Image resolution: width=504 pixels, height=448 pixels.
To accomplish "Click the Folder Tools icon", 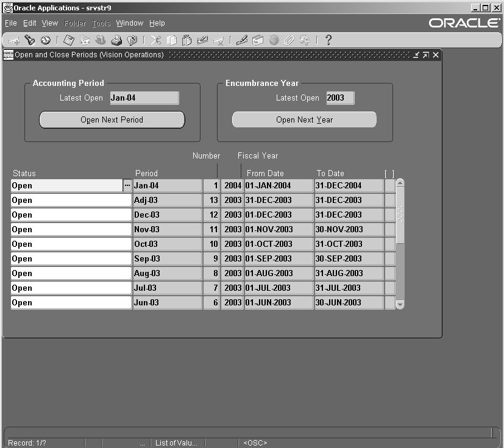I will (x=305, y=40).
